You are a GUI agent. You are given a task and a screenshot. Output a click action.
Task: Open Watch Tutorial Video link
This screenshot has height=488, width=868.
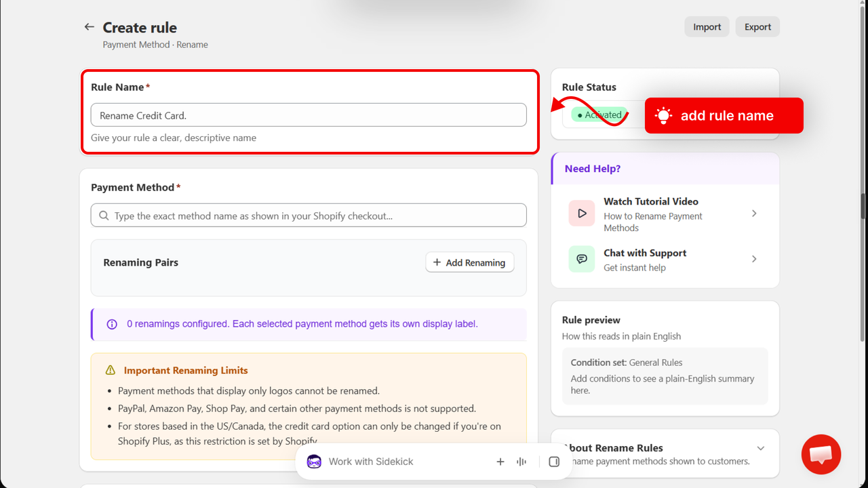(x=651, y=201)
